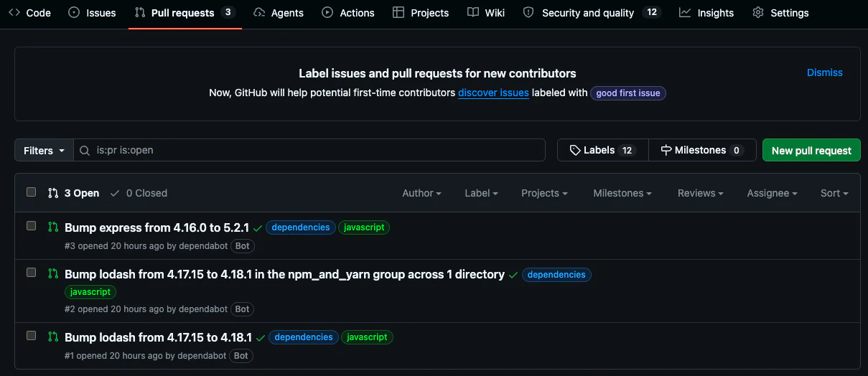Viewport: 868px width, 376px height.
Task: Focus the is:pr is:open search field
Action: point(309,150)
